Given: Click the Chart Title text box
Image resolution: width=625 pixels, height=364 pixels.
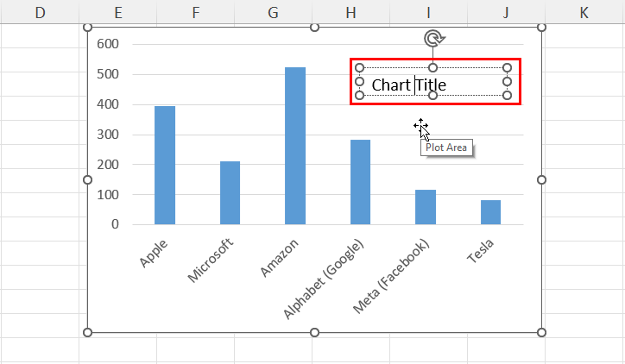Looking at the screenshot, I should pos(432,82).
